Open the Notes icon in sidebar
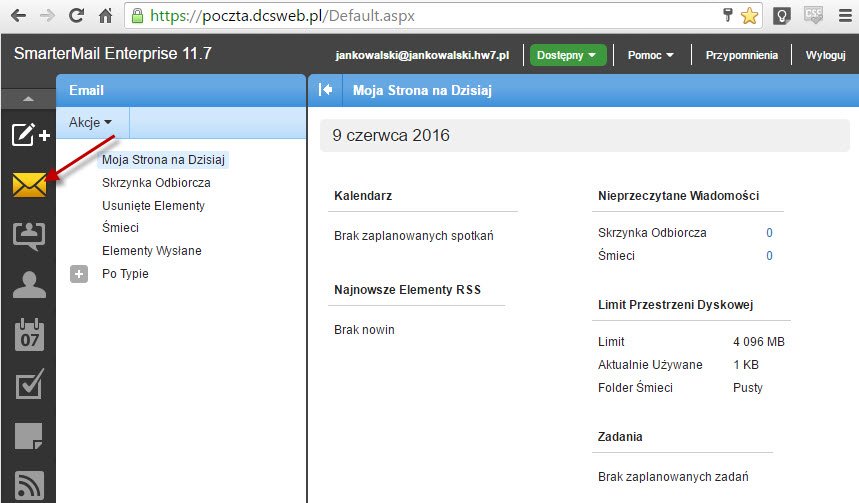This screenshot has width=859, height=503. tap(28, 436)
